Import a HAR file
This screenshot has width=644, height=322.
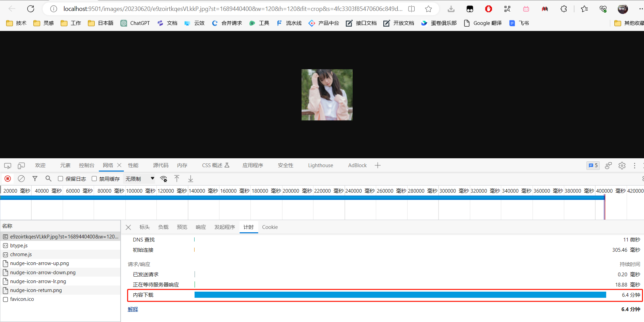tap(177, 178)
